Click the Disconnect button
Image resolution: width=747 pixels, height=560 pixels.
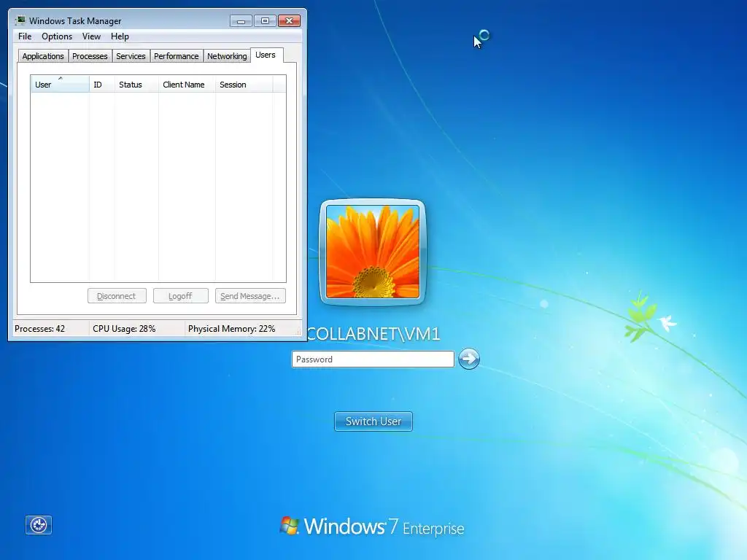[x=117, y=296]
